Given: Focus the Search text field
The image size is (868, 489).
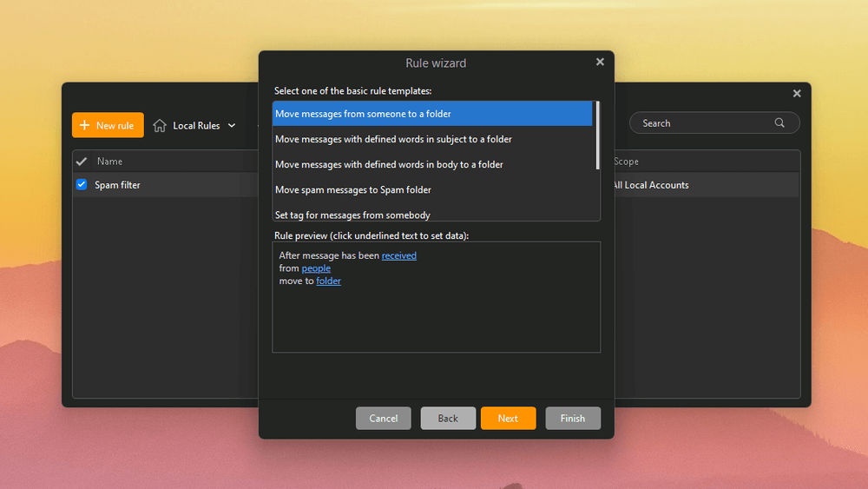Looking at the screenshot, I should [703, 123].
